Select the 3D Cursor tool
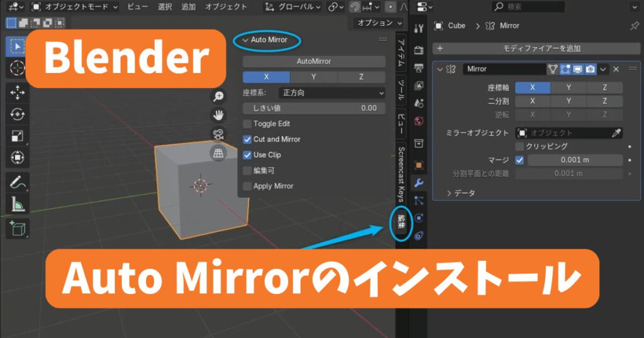The height and width of the screenshot is (338, 644). [x=17, y=68]
